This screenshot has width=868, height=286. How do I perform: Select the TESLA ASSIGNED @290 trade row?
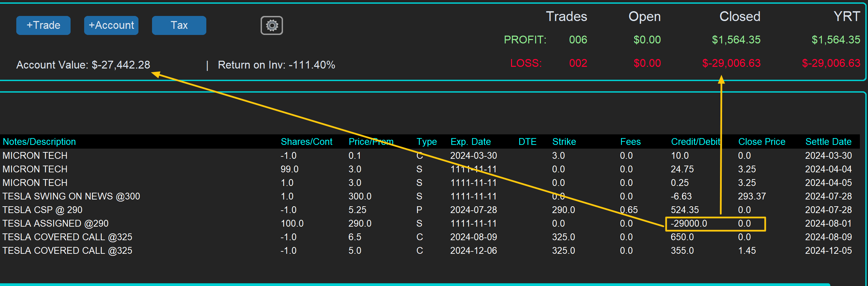tap(56, 224)
